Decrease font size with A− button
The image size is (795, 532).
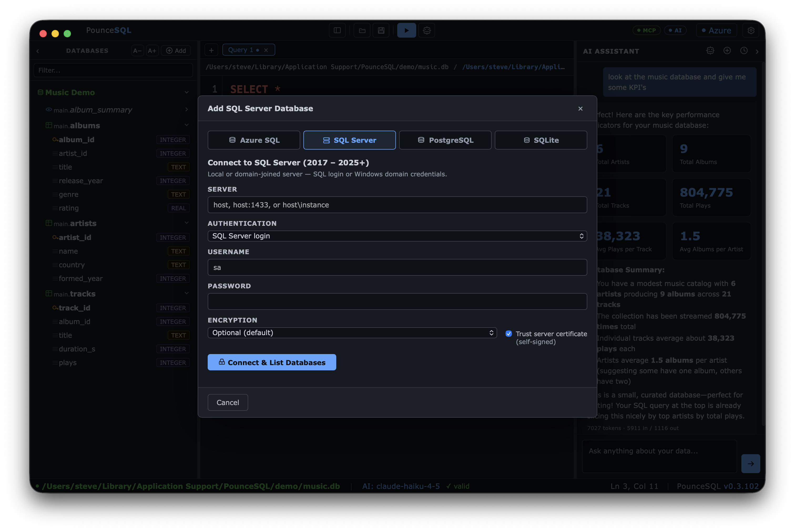point(137,50)
